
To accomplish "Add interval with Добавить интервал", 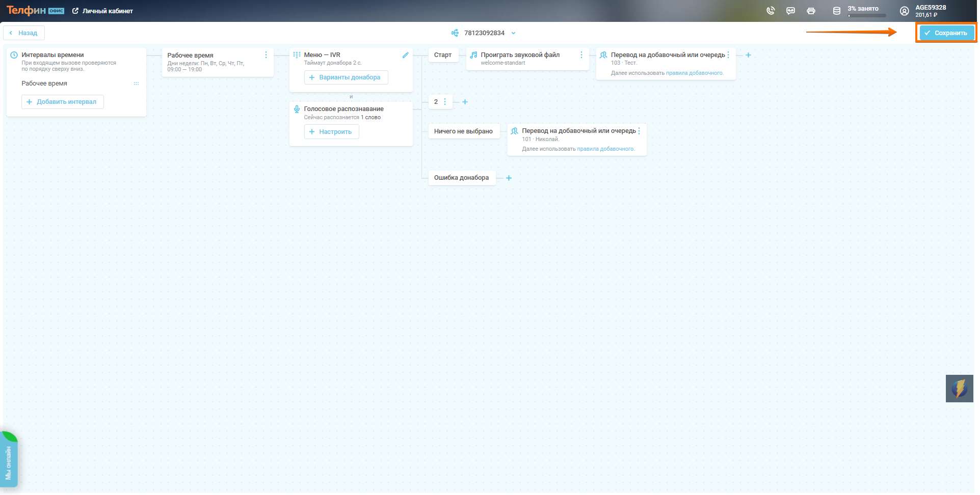I will (x=63, y=102).
